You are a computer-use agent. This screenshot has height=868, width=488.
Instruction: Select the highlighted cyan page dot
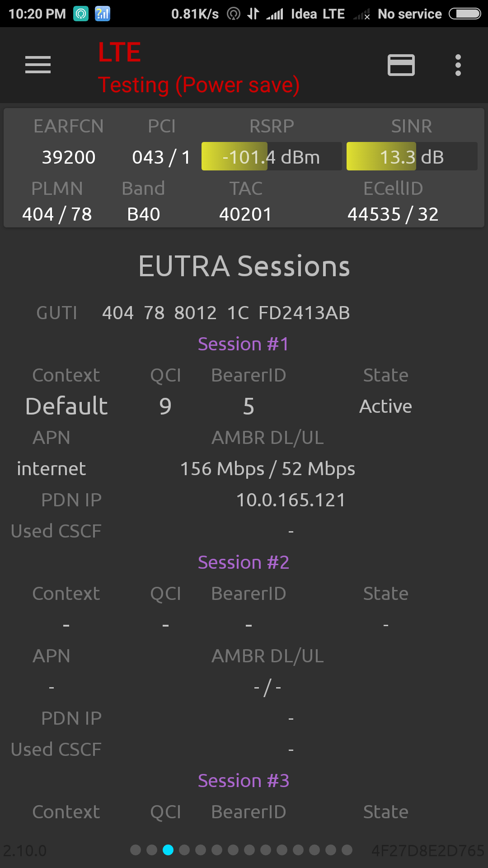coord(168,850)
